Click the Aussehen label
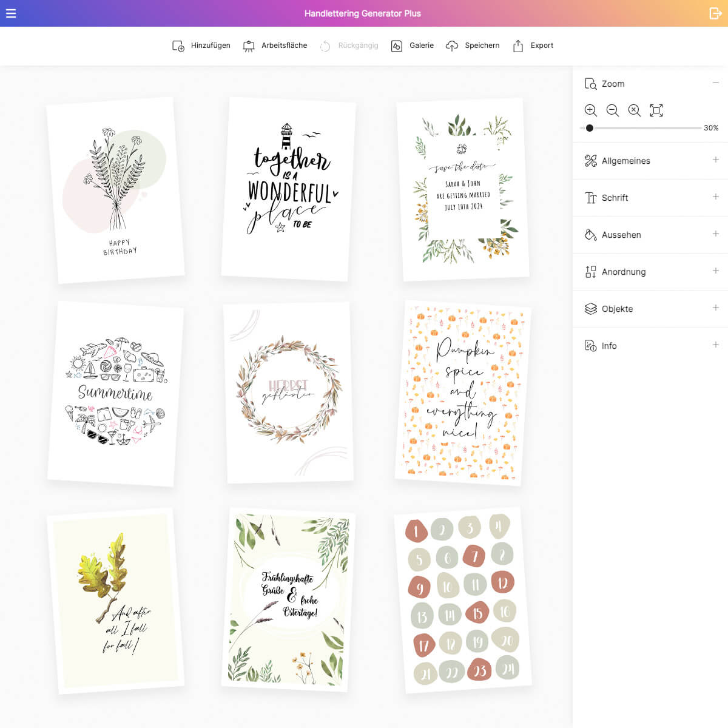 click(x=621, y=235)
